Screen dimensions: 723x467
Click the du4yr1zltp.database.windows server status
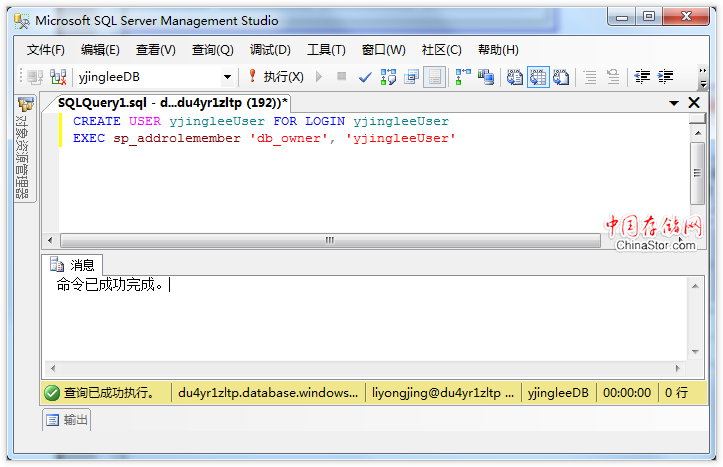(268, 393)
